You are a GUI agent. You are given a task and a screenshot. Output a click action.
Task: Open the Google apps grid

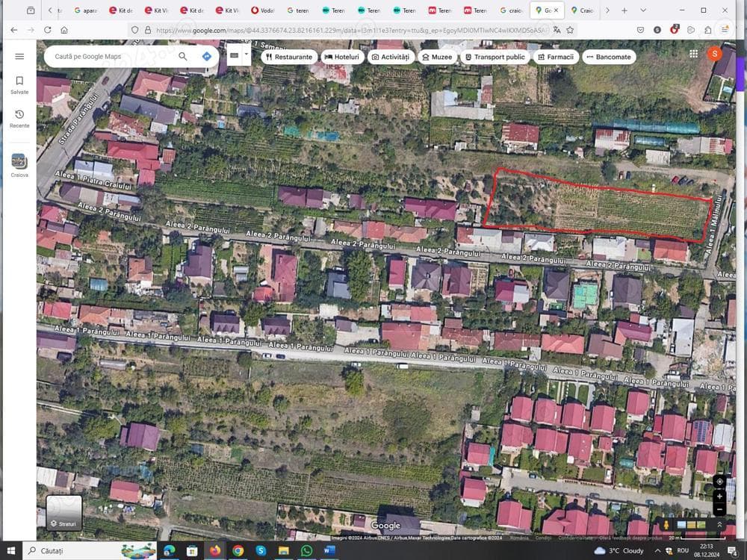coord(694,54)
